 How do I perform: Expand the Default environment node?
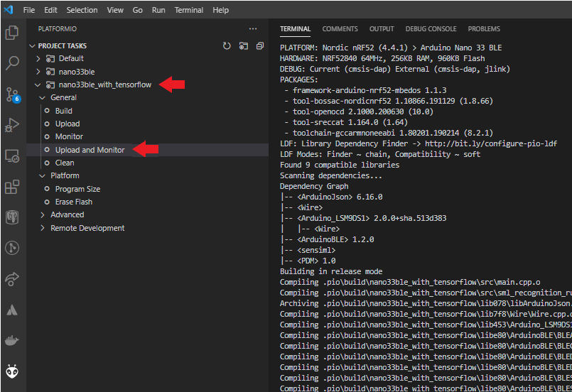click(x=38, y=58)
